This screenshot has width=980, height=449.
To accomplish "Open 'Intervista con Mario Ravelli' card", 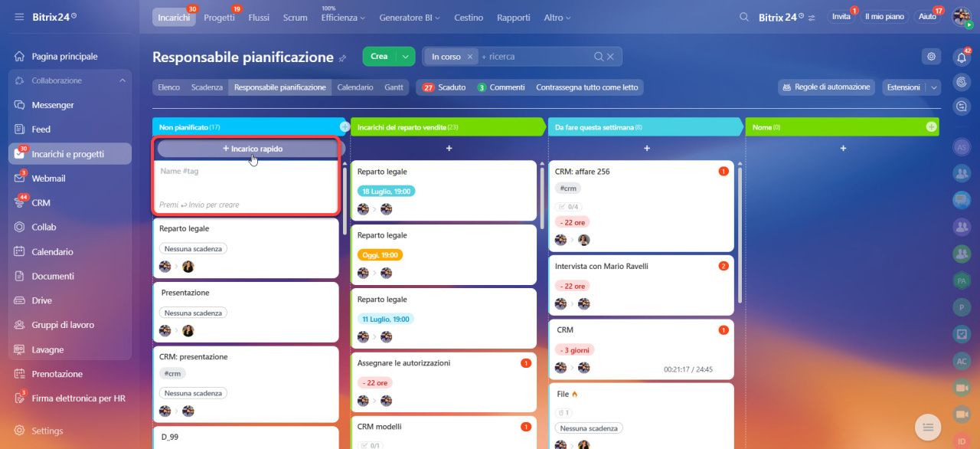I will [x=641, y=284].
